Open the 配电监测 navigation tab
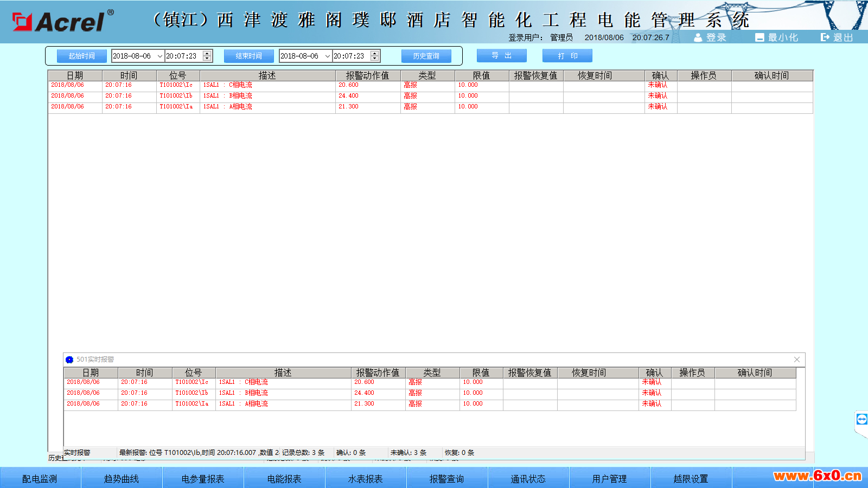The image size is (868, 488). click(x=40, y=479)
